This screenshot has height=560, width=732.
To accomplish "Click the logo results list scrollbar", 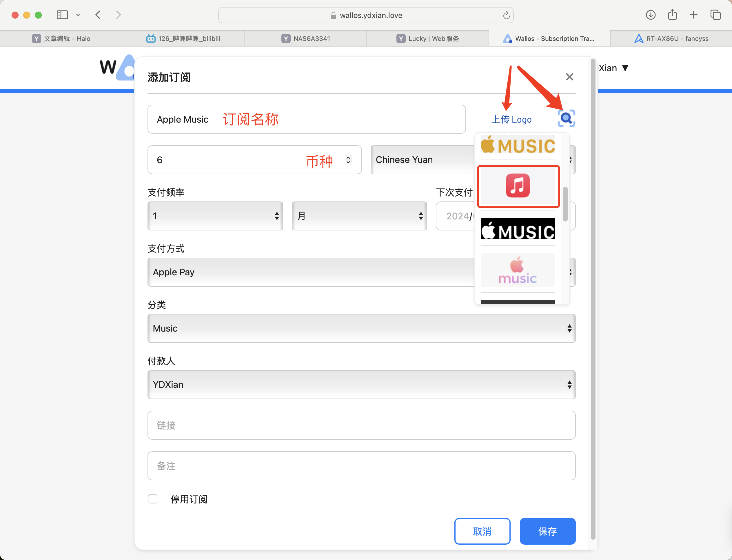I will pos(565,204).
